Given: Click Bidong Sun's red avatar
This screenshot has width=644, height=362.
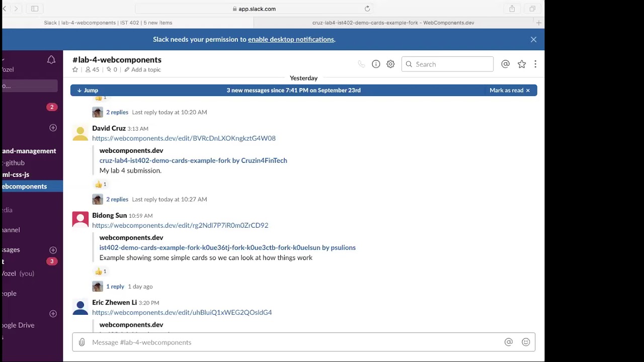Looking at the screenshot, I should click(80, 220).
